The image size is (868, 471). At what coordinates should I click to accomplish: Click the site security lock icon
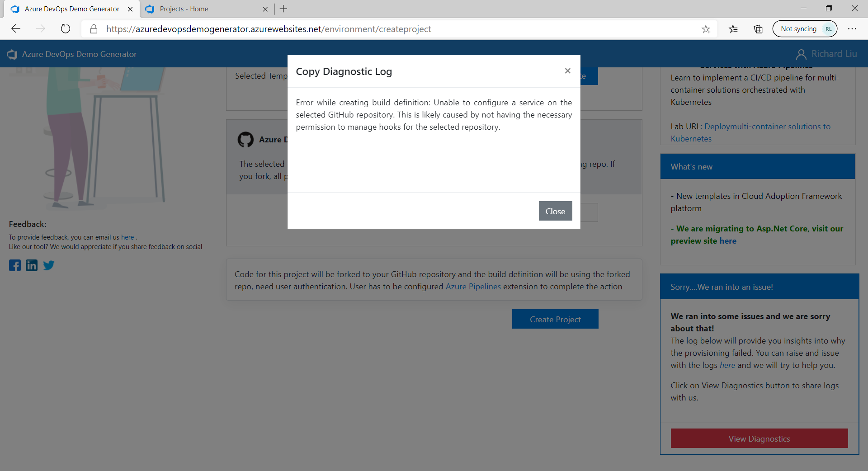[94, 28]
